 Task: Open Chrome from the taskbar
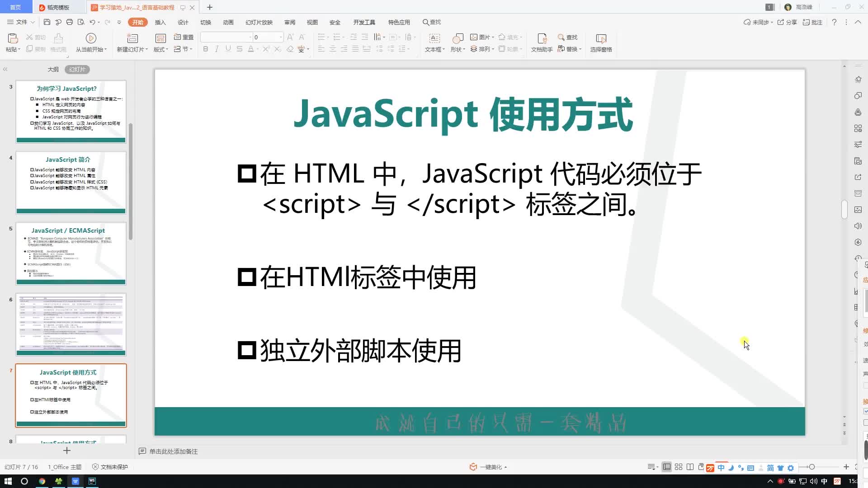tap(42, 481)
